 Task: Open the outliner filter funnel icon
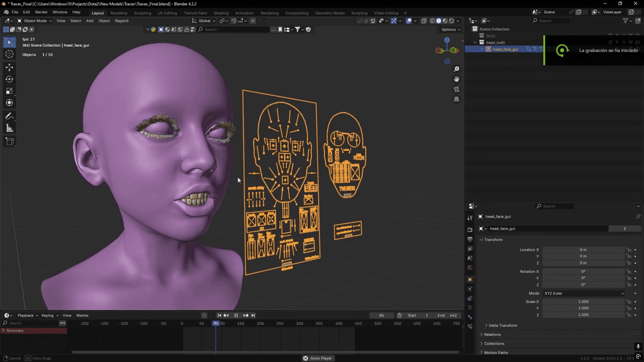coord(625,21)
